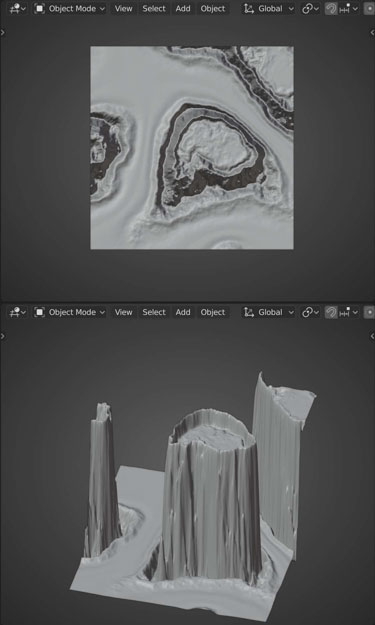Screen dimensions: 375x625
Task: Open the editor type dropdown in the top viewport
Action: (18, 8)
